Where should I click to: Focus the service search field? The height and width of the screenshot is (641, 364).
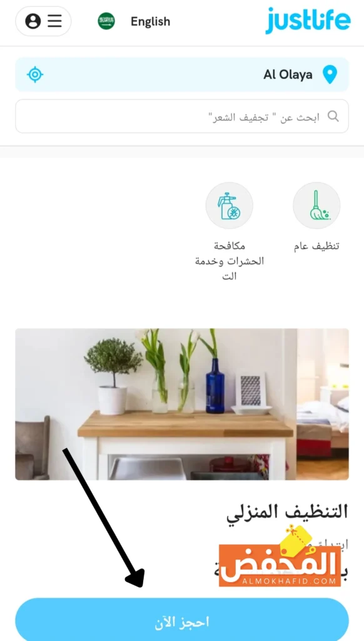click(182, 116)
